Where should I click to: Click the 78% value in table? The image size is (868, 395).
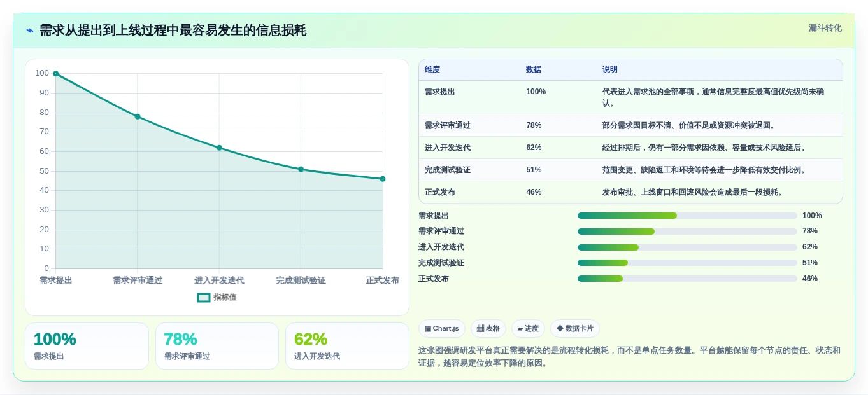(534, 125)
